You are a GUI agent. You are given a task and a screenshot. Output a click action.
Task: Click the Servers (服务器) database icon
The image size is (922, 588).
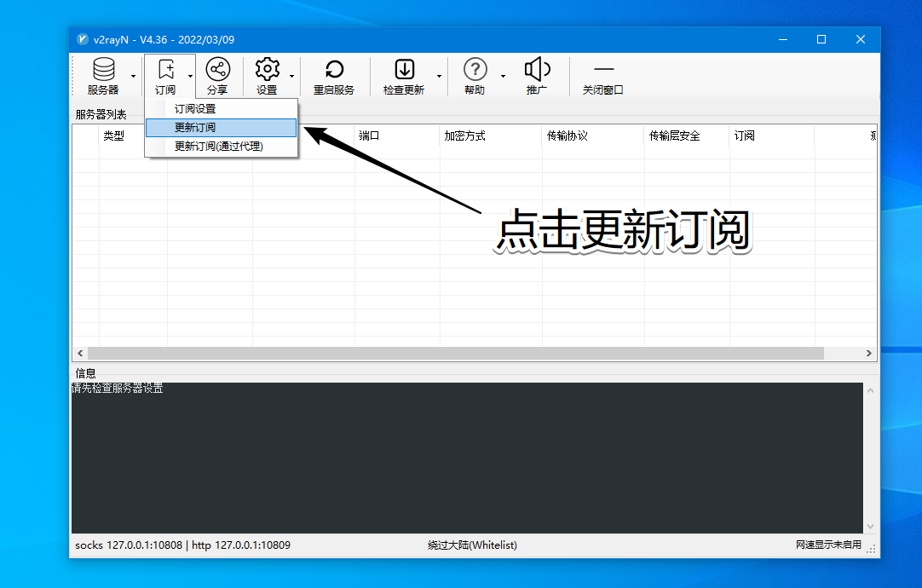pos(103,70)
